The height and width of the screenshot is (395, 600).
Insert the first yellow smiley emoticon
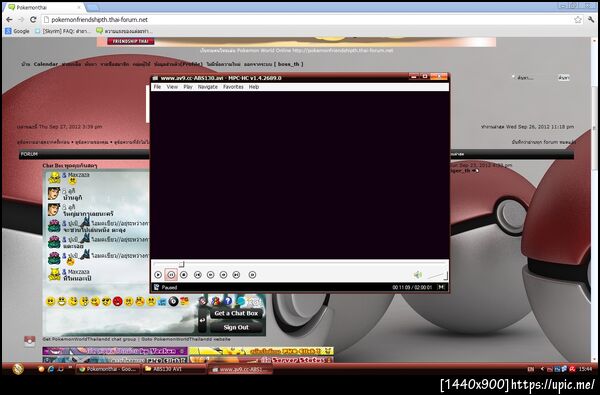pyautogui.click(x=51, y=301)
